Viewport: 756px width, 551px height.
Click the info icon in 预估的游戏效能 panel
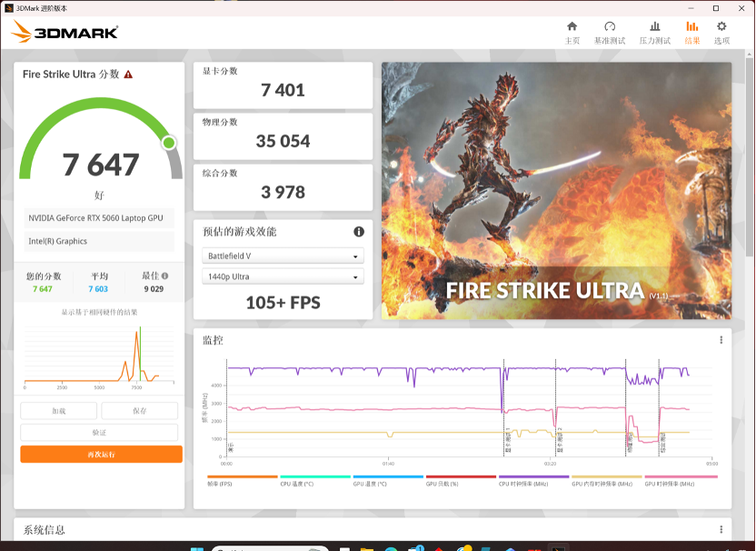coord(359,232)
